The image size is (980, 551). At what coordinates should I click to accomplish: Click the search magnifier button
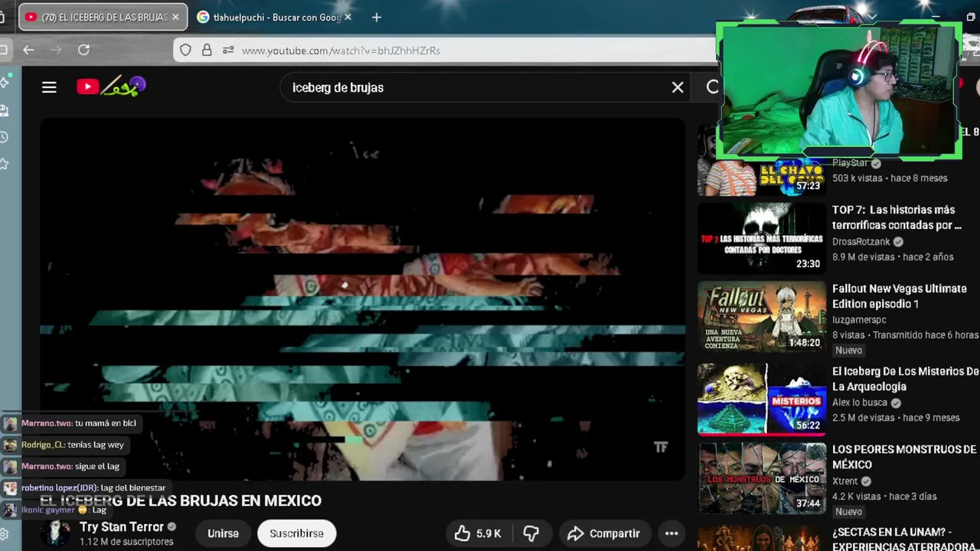tap(713, 87)
